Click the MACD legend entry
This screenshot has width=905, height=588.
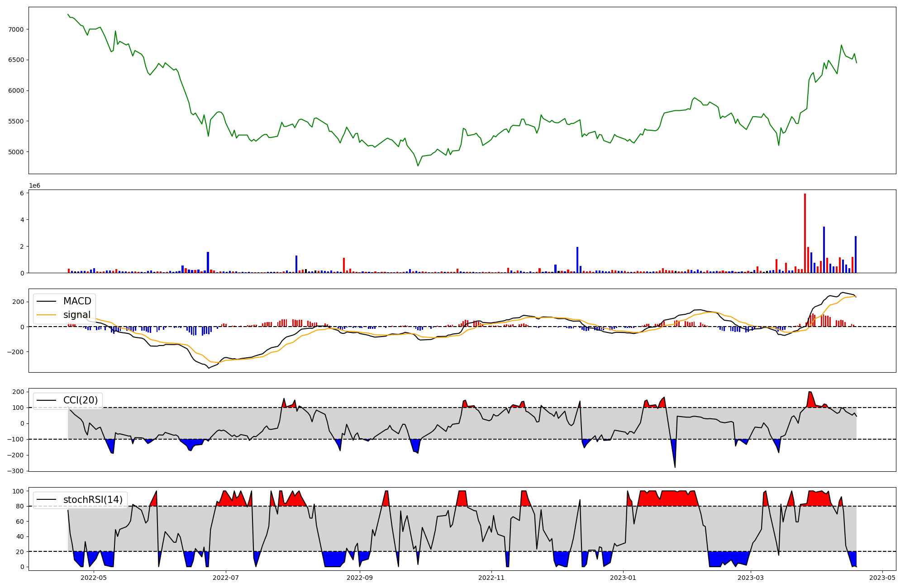pos(77,301)
